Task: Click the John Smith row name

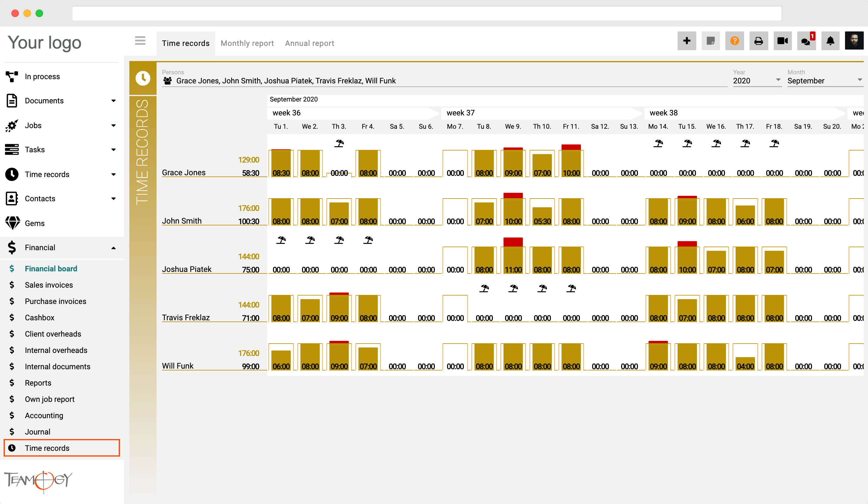Action: [x=182, y=221]
